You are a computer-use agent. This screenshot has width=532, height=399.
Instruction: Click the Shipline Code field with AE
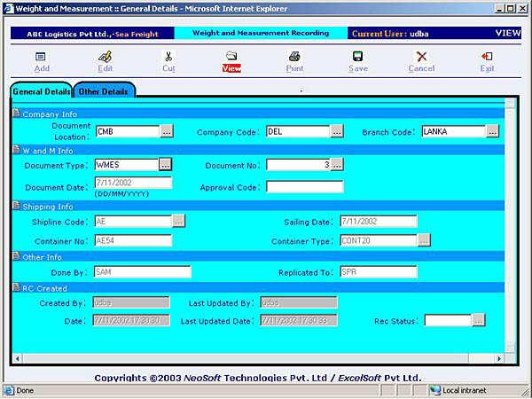133,221
